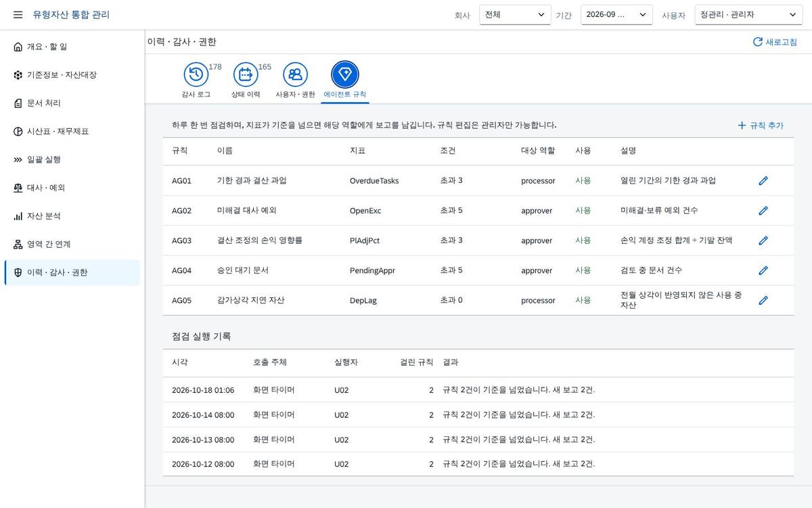Click the 새로고침 button text

(781, 42)
